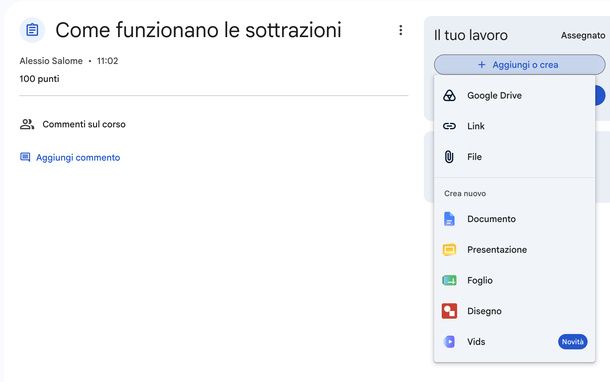This screenshot has width=610, height=382.
Task: Click the Novità badge next to Vids
Action: point(572,342)
